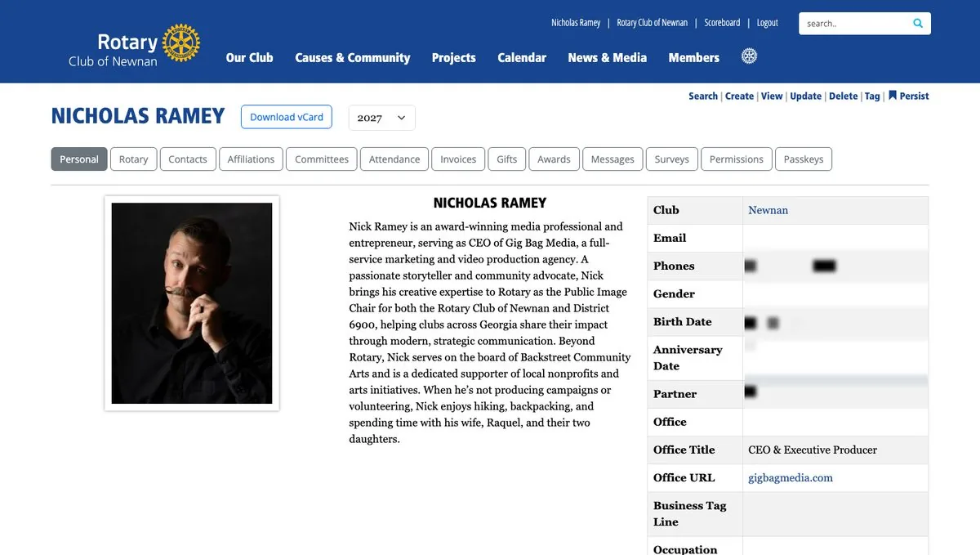Screen dimensions: 980x555
Task: Select the Personal tab
Action: click(78, 159)
